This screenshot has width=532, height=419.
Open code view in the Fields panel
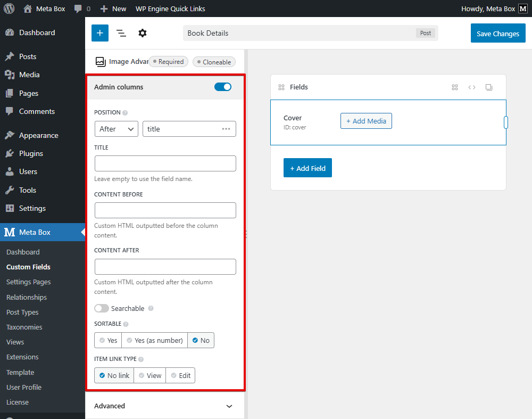(472, 87)
